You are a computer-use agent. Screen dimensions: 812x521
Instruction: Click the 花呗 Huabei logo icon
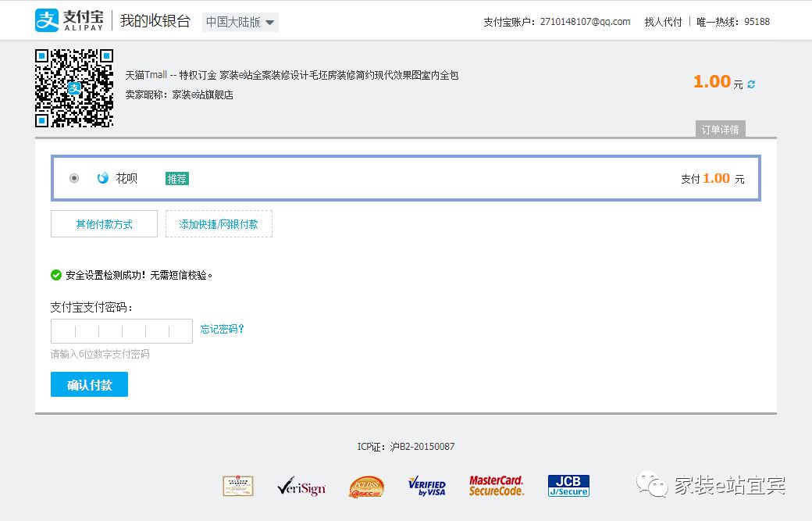(103, 178)
